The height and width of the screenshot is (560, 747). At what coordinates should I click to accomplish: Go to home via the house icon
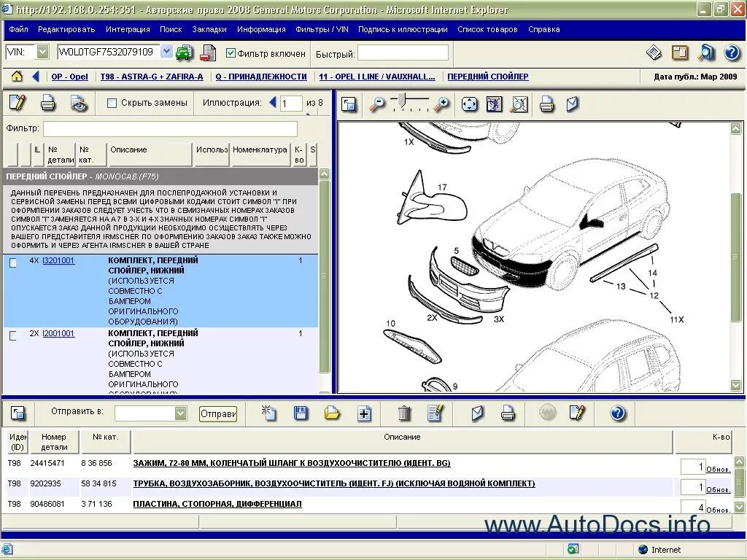[x=18, y=76]
